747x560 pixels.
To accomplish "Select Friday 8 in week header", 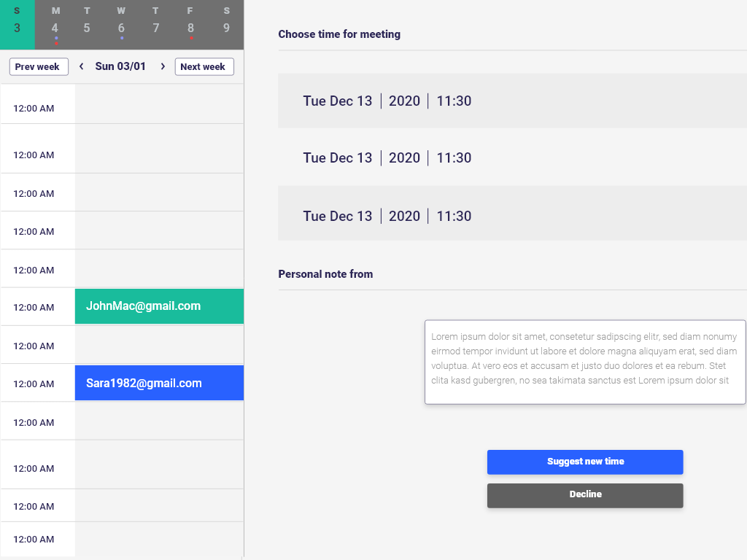I will (190, 24).
